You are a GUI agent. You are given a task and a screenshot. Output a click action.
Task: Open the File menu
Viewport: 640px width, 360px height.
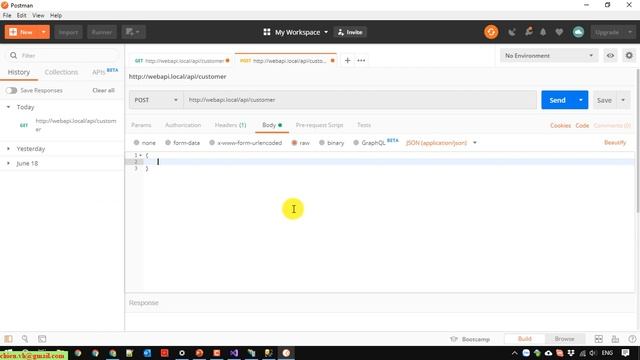(x=7, y=16)
